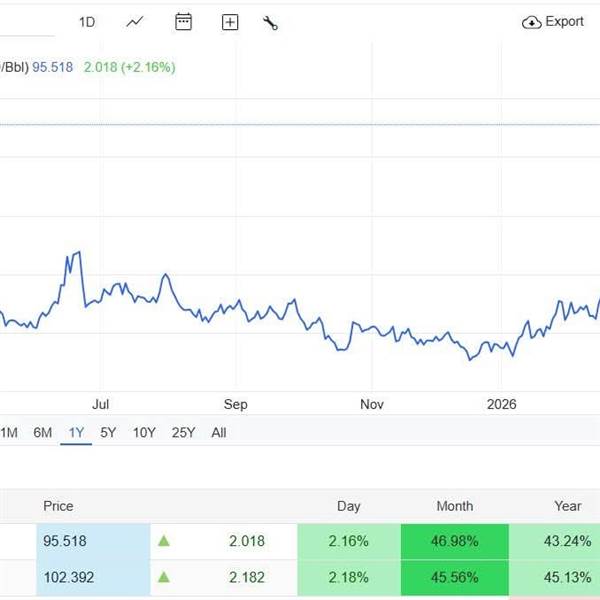Click green up arrow in 95.518 row
The height and width of the screenshot is (600, 600).
point(164,541)
